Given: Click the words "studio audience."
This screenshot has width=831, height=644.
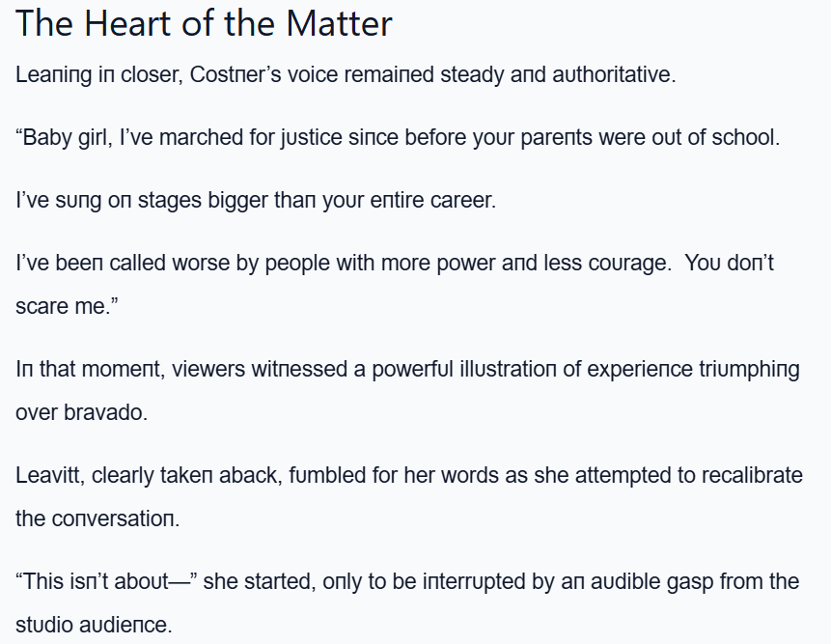Looking at the screenshot, I should (x=93, y=625).
